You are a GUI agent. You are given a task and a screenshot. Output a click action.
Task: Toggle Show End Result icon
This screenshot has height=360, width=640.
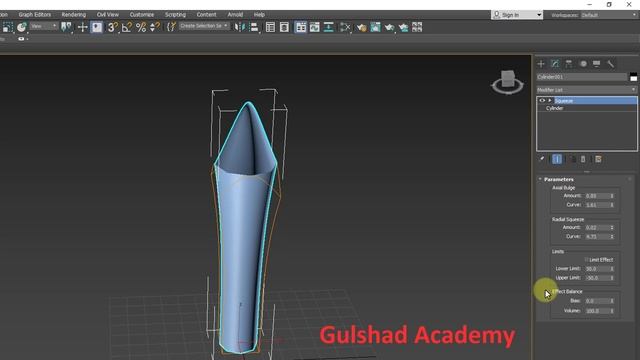tap(557, 159)
